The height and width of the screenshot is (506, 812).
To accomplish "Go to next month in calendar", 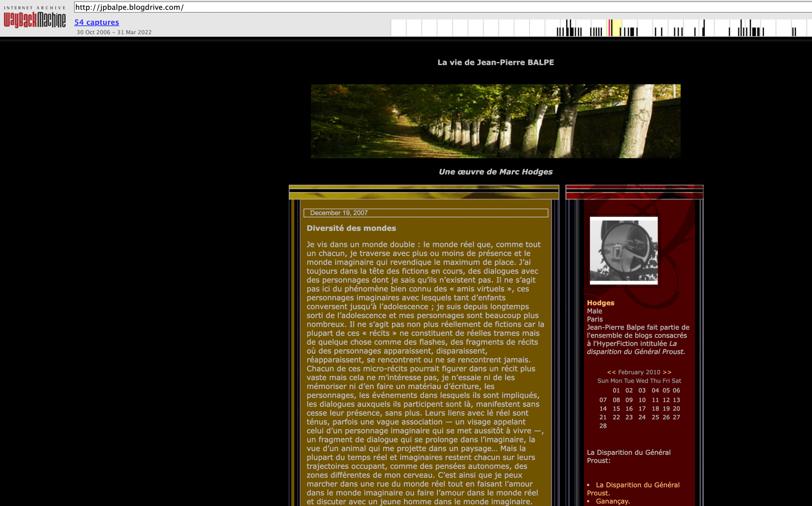I will coord(667,372).
